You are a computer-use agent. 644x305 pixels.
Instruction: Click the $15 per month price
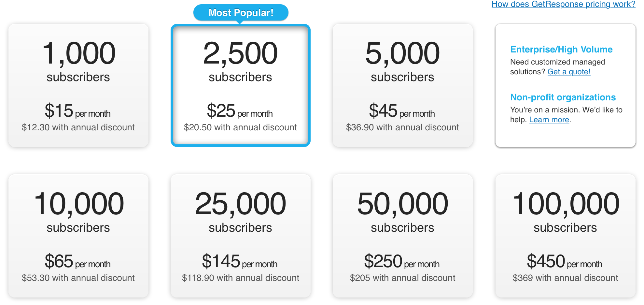click(x=78, y=111)
